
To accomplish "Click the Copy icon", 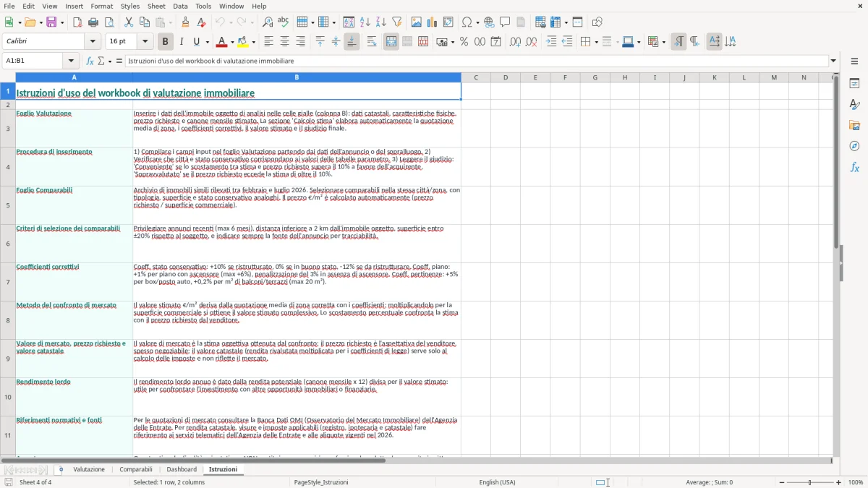I will pos(145,22).
